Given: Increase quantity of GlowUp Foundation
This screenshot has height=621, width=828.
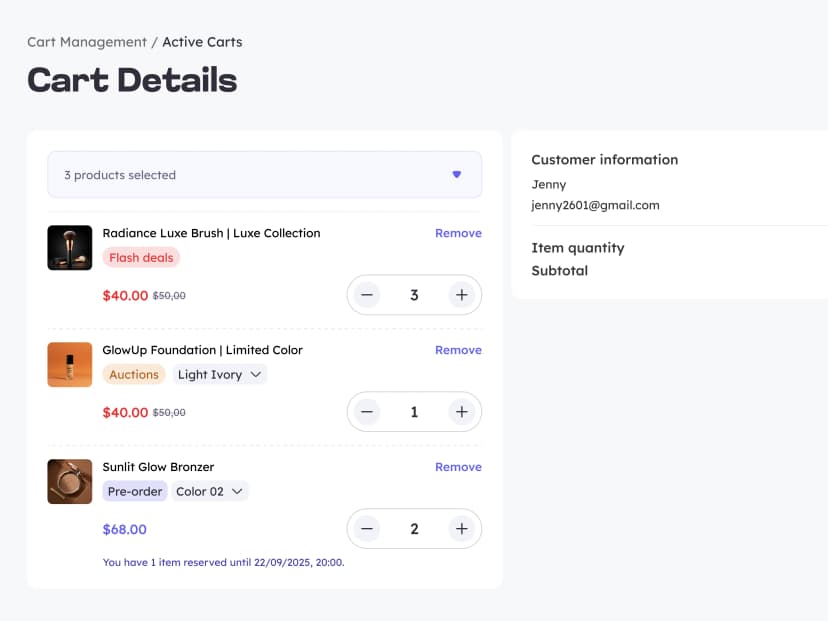Looking at the screenshot, I should 461,411.
